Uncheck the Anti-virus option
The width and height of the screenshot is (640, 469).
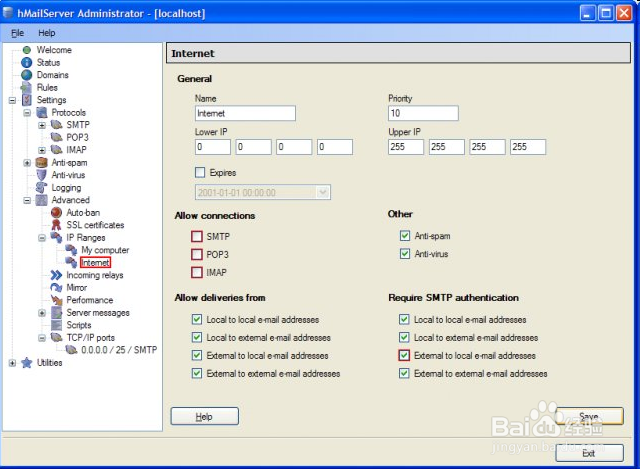pyautogui.click(x=405, y=253)
